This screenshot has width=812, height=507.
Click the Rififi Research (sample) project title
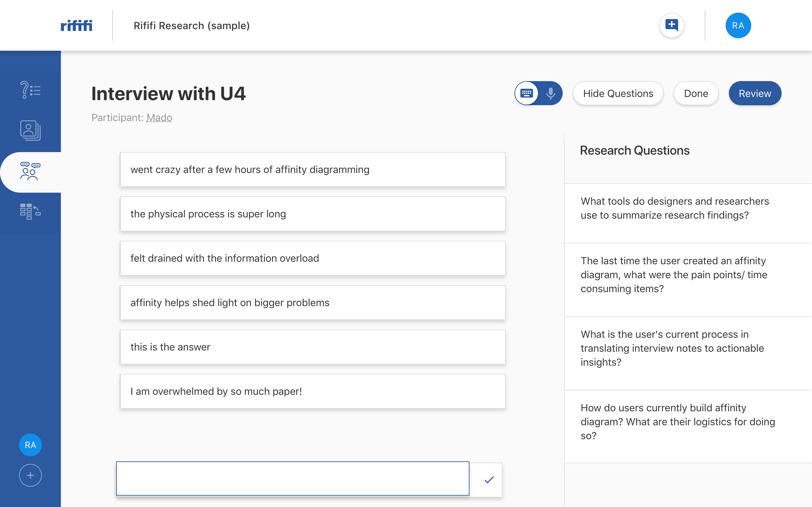(191, 25)
